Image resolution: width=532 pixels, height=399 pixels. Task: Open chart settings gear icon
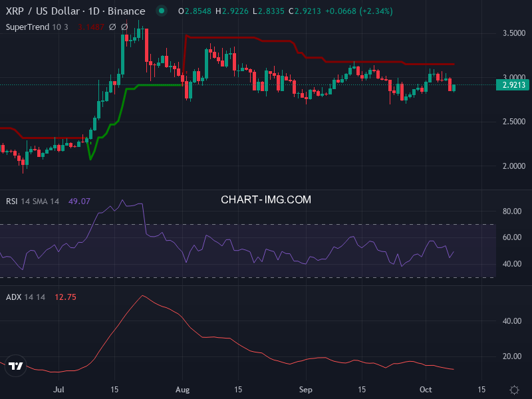coord(514,389)
